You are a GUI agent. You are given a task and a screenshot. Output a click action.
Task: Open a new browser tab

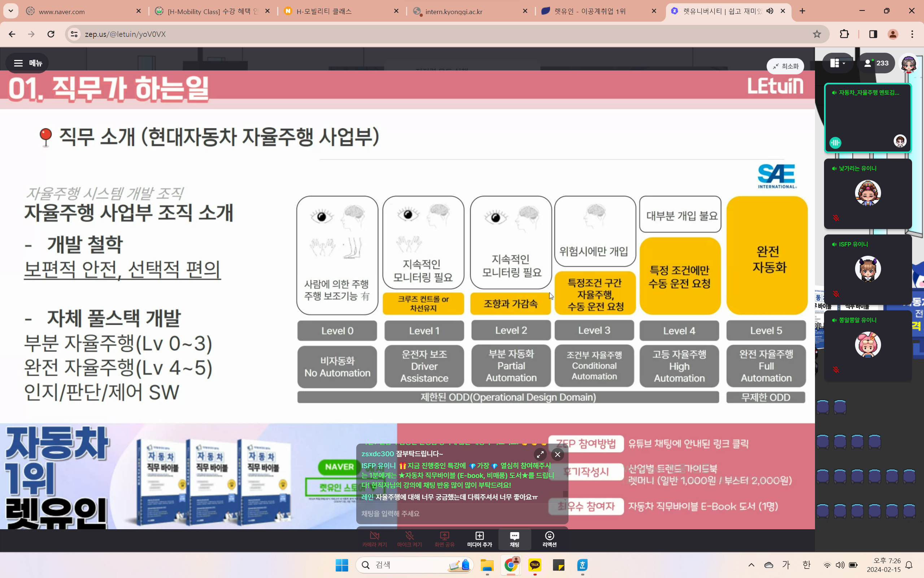[802, 11]
